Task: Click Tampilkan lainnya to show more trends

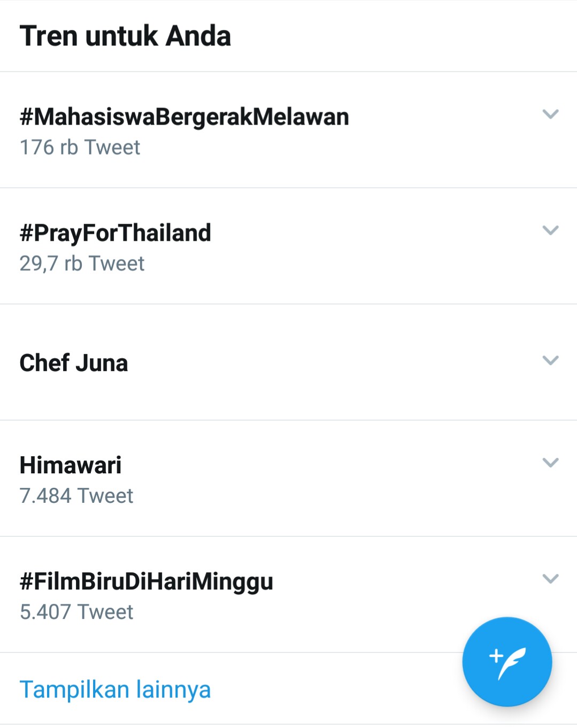Action: [115, 689]
